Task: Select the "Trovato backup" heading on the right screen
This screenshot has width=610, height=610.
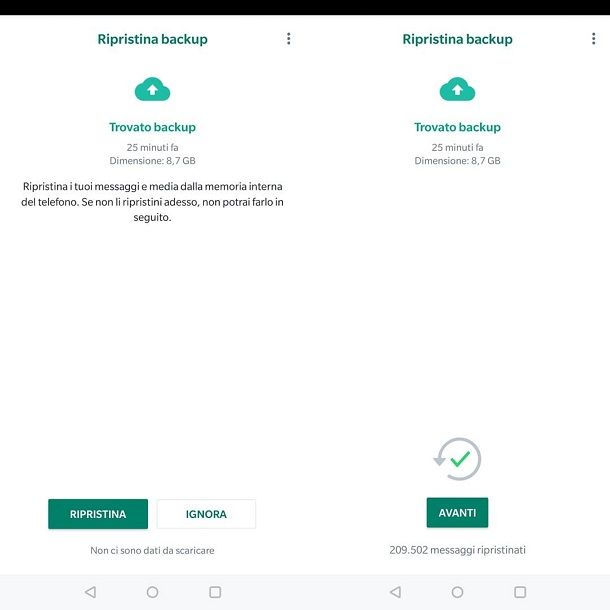Action: point(458,127)
